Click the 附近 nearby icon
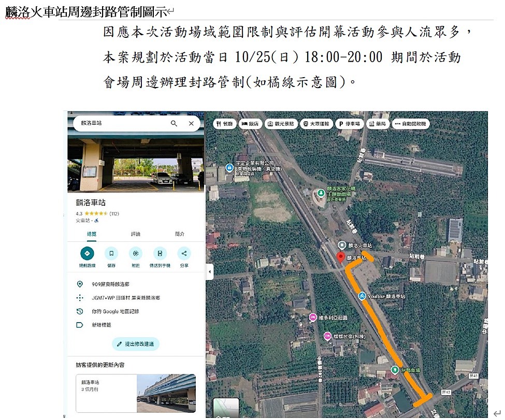505x420 pixels. (136, 253)
